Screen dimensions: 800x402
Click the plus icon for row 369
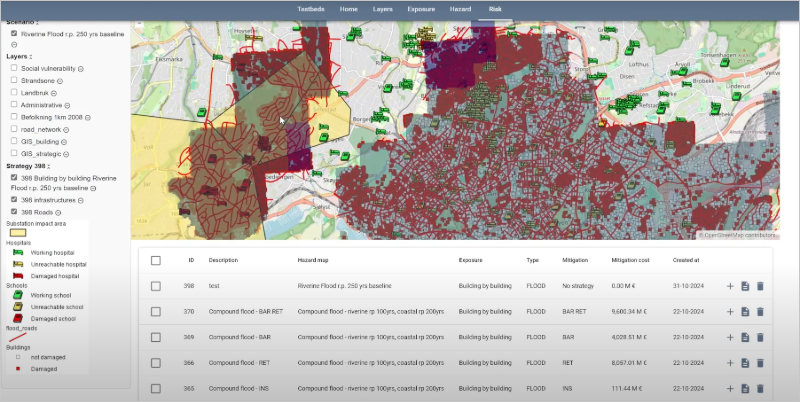pyautogui.click(x=730, y=337)
